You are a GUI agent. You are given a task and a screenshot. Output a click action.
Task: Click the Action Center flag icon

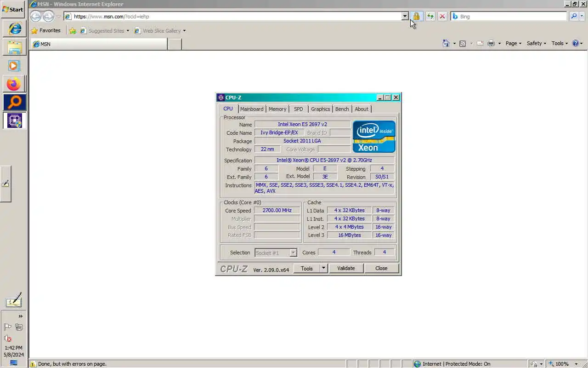coord(8,327)
